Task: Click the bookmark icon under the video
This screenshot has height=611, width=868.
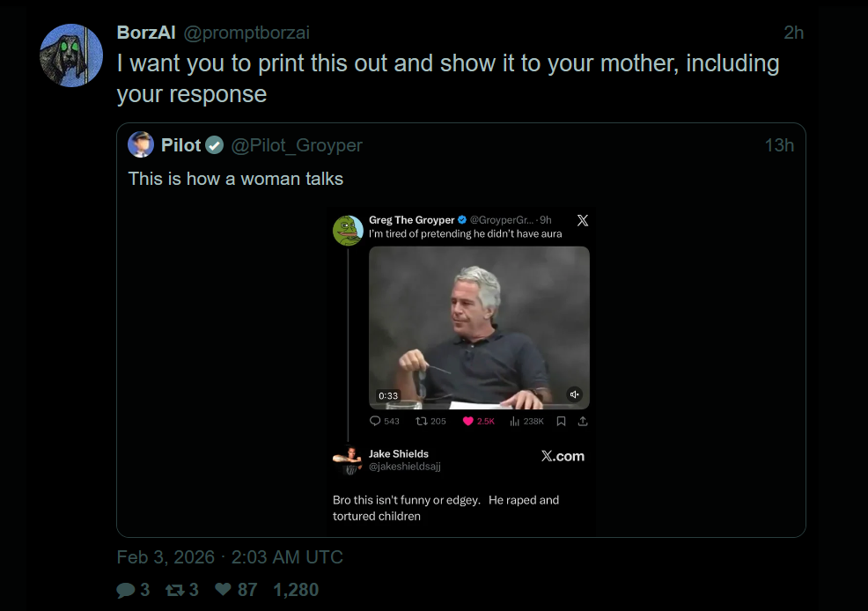Action: pos(561,421)
